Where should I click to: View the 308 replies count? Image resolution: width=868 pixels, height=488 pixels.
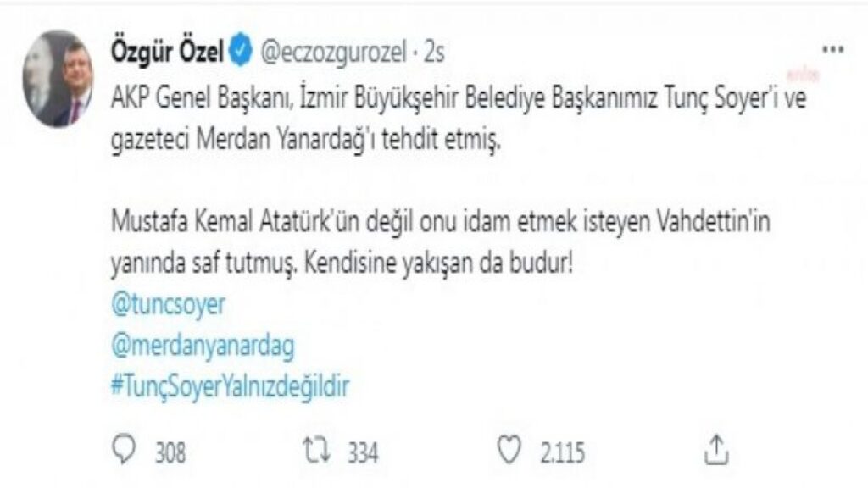coord(170,452)
